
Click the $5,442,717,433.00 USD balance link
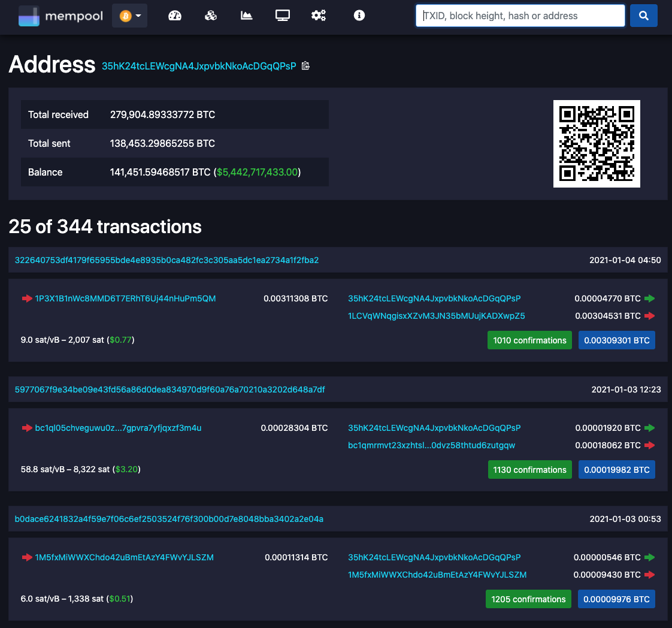pos(257,172)
